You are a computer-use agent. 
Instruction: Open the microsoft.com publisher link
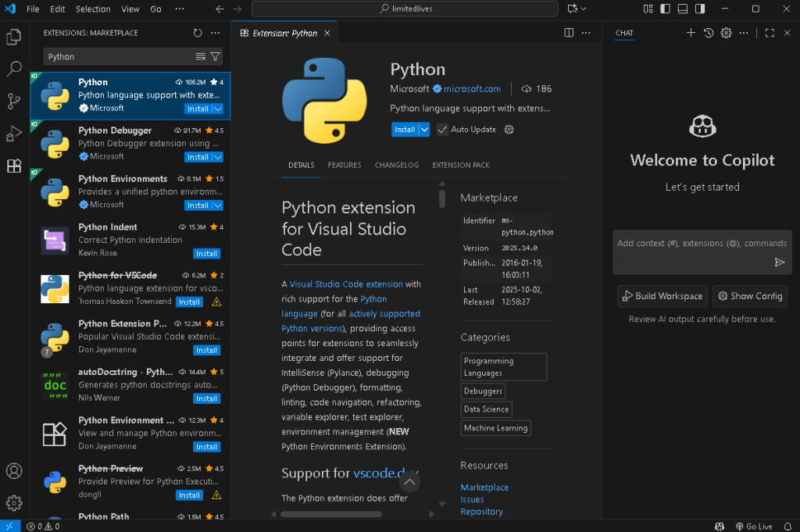click(x=472, y=89)
